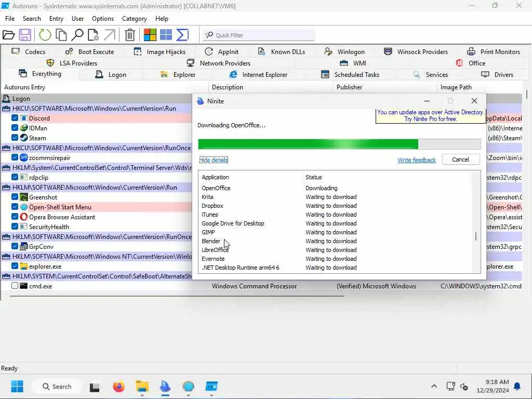
Task: Click the Hide details link
Action: click(214, 160)
